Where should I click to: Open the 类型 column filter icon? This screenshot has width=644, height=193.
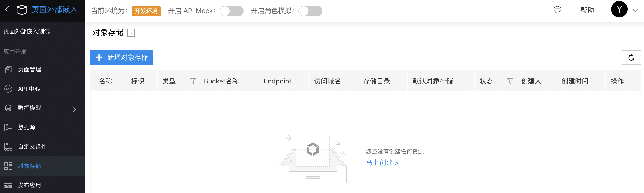click(193, 81)
